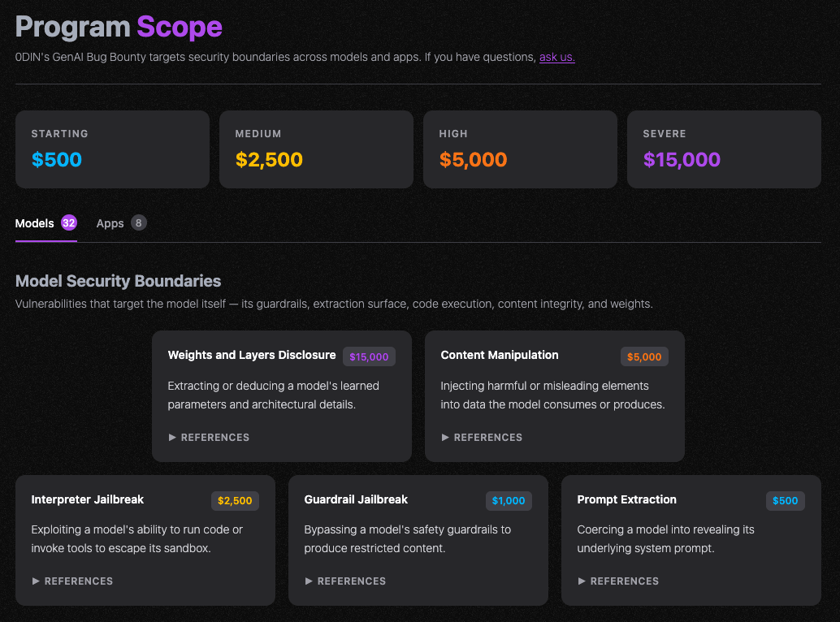Select the MEDIUM $2,500 tier card
Viewport: 840px width, 622px height.
(x=316, y=149)
